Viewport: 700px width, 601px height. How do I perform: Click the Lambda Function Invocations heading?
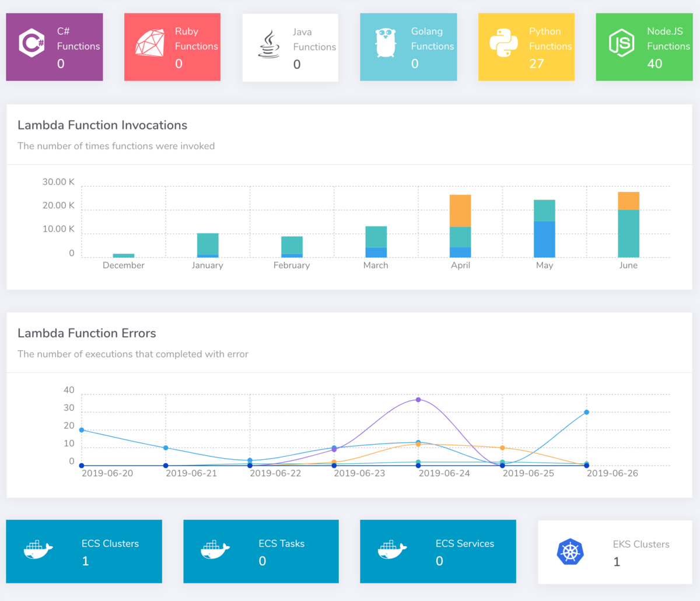[x=103, y=125]
